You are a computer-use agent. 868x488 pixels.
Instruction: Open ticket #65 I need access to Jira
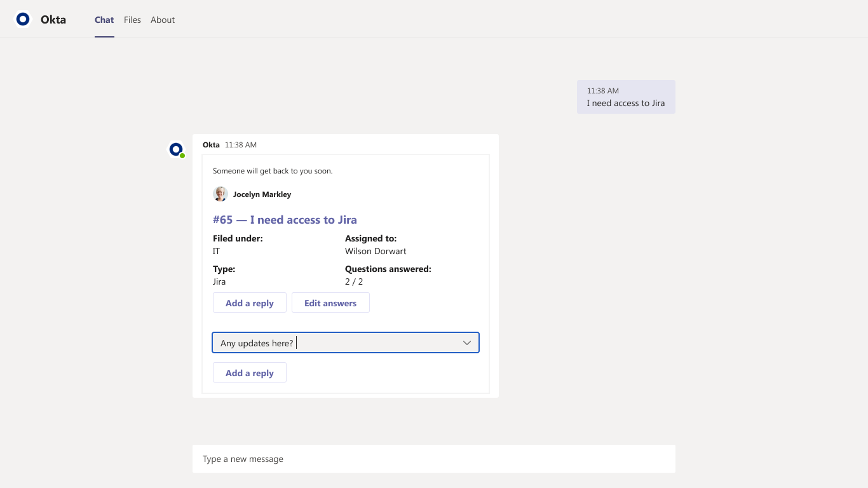click(x=285, y=220)
